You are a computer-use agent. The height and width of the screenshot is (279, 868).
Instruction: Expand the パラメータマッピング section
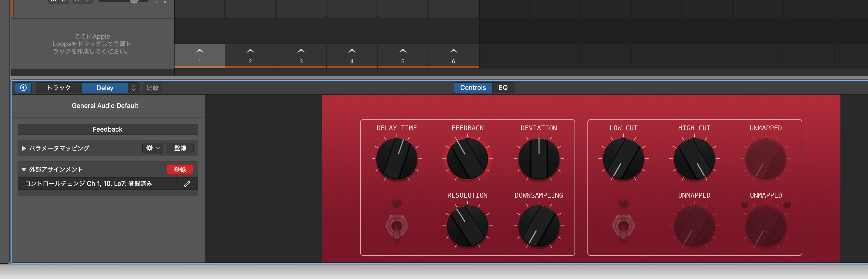tap(24, 148)
